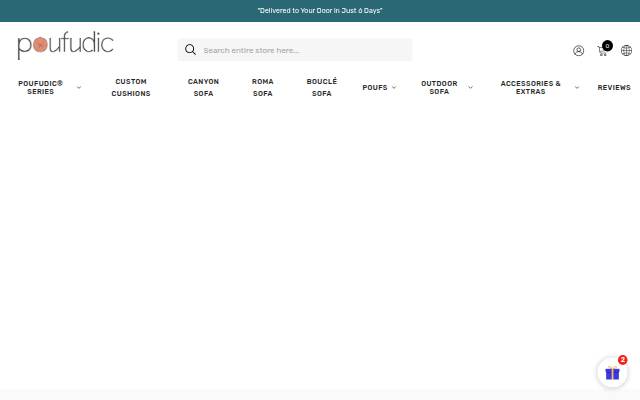Image resolution: width=640 pixels, height=400 pixels.
Task: Click the Poufudic logo
Action: coord(65,45)
